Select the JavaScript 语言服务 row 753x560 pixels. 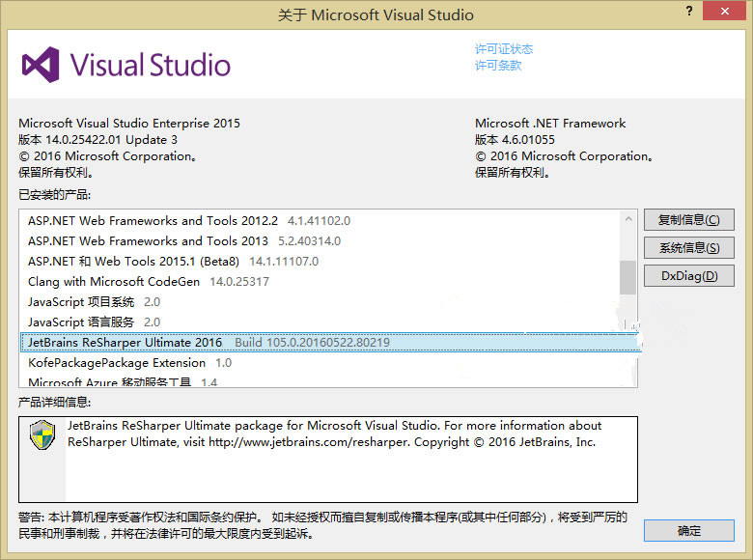pos(320,322)
